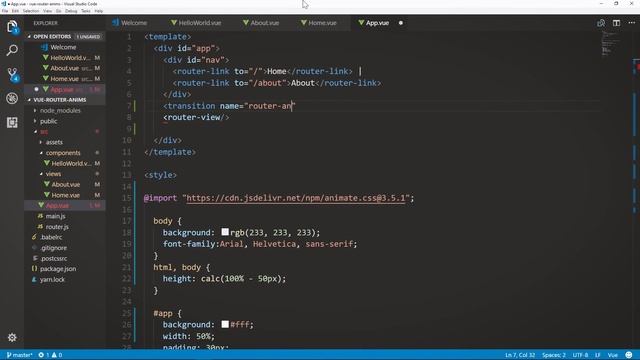Click UTF-8 encoding in status bar

coord(580,355)
